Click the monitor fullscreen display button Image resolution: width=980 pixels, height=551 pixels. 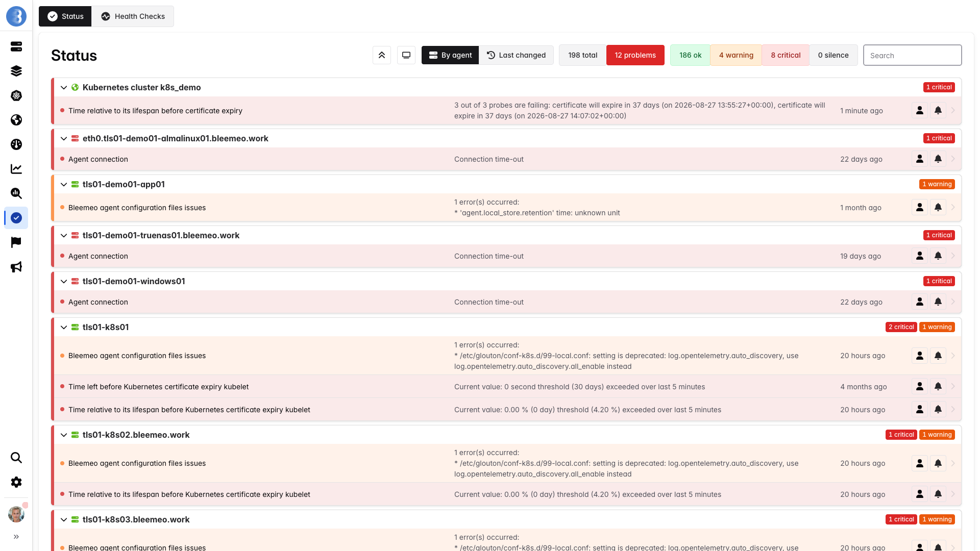(x=406, y=55)
